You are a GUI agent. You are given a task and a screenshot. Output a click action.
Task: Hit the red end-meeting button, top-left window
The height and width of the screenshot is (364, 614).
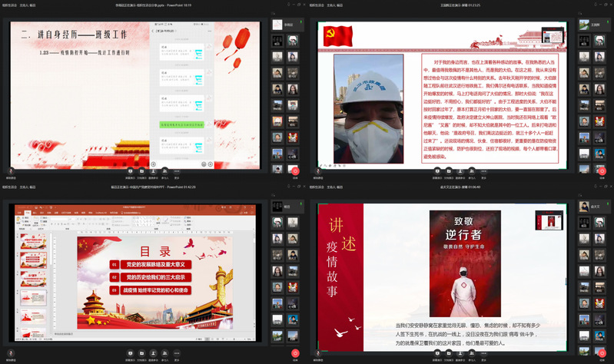pyautogui.click(x=295, y=171)
